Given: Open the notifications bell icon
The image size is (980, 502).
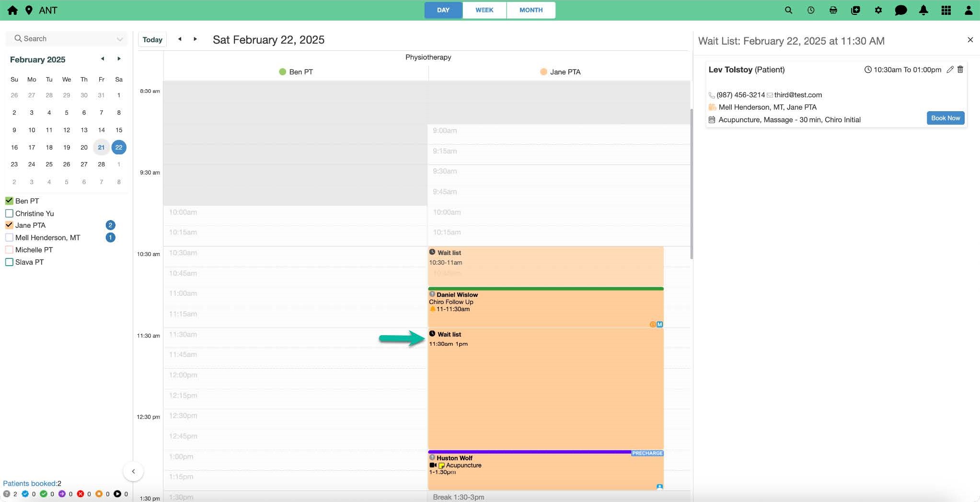Looking at the screenshot, I should [x=923, y=10].
